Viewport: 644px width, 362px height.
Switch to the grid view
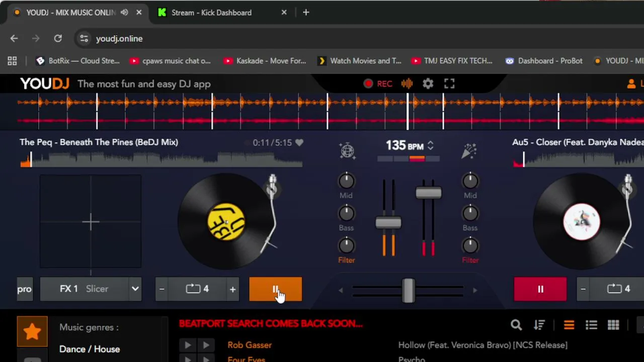coord(613,325)
